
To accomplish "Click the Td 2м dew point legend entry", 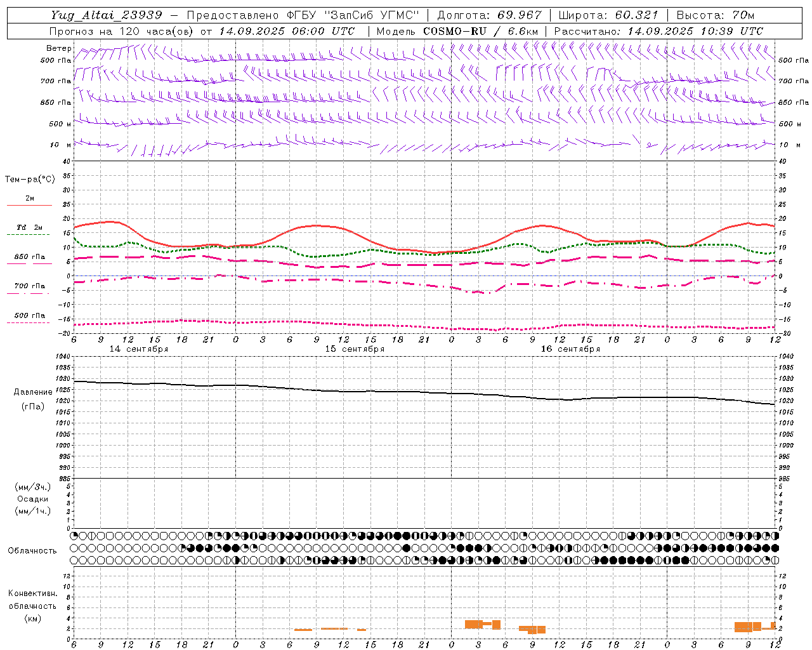I will click(x=30, y=227).
